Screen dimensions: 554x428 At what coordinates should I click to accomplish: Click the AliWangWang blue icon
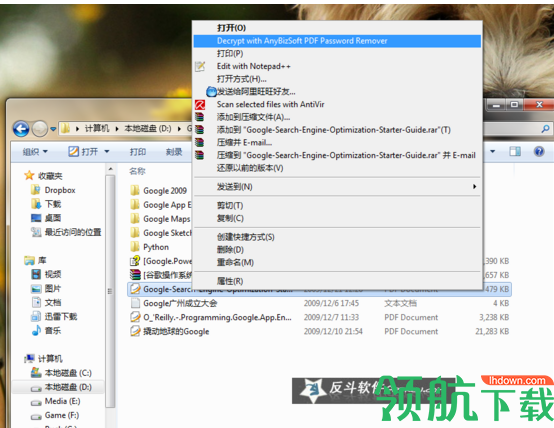pos(211,92)
